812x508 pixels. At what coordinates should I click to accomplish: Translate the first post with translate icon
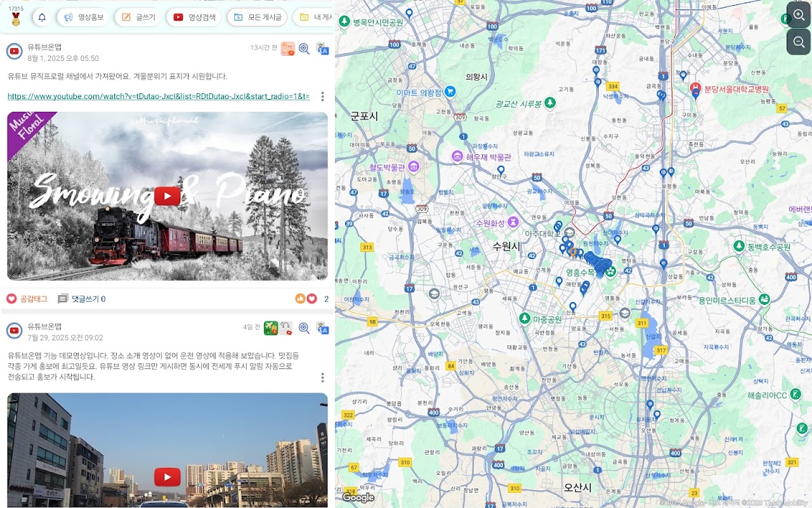pos(323,49)
